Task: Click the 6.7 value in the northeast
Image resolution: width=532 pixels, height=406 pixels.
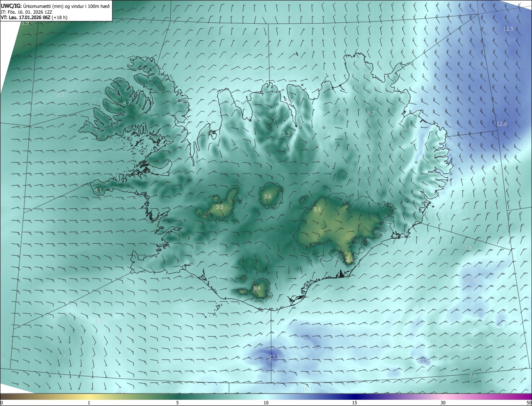Action: click(x=371, y=113)
